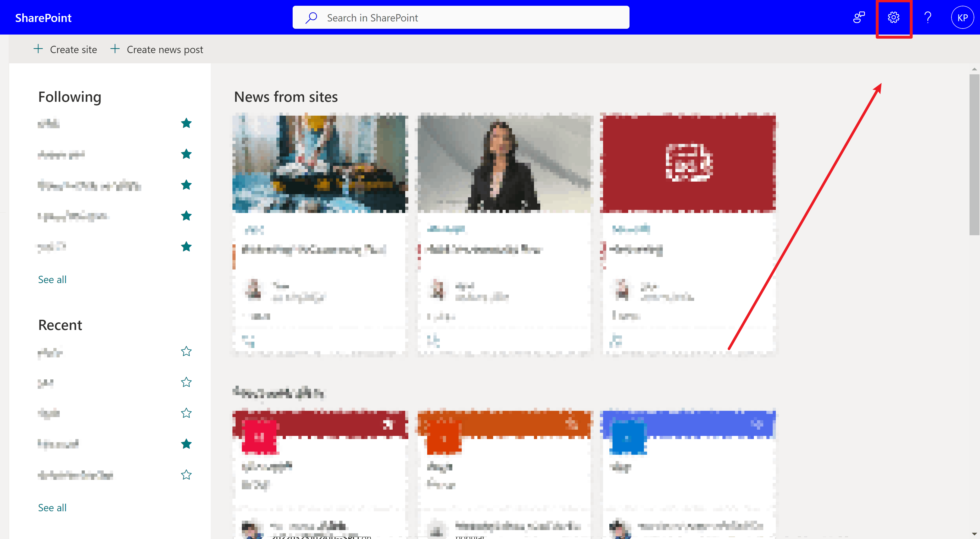This screenshot has height=539, width=980.
Task: Select Create site in the command bar
Action: click(x=74, y=49)
